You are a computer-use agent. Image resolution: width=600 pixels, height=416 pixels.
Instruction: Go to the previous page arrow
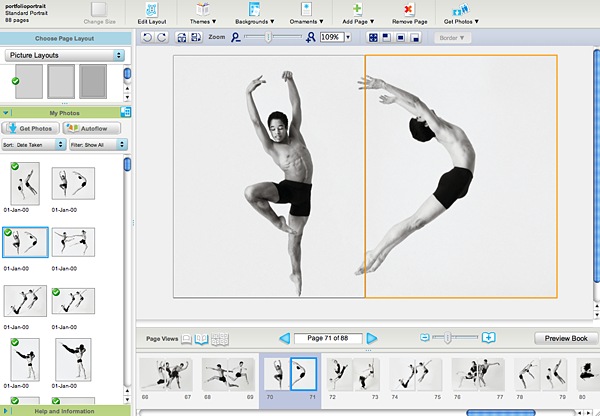click(284, 339)
